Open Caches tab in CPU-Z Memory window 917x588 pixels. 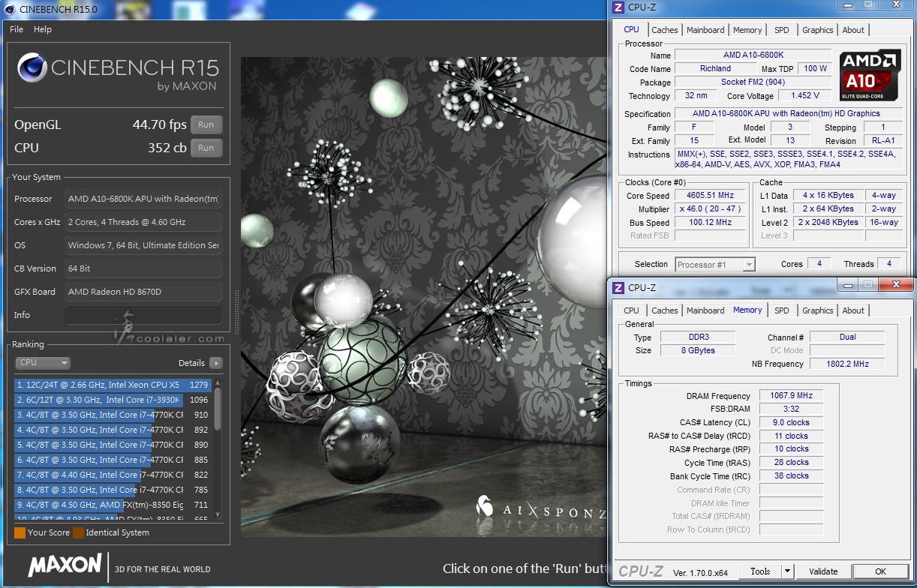pyautogui.click(x=665, y=310)
